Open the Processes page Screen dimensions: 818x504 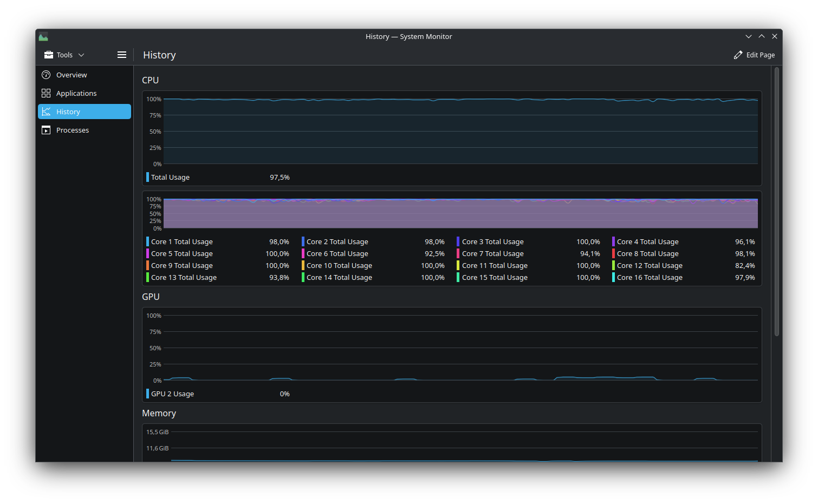[x=73, y=130]
